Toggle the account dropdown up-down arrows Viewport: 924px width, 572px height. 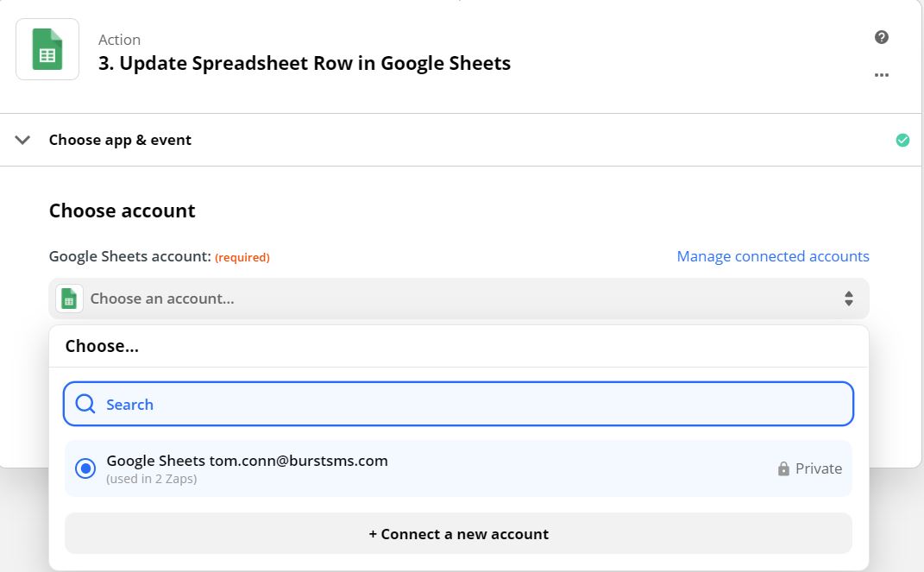pyautogui.click(x=849, y=299)
